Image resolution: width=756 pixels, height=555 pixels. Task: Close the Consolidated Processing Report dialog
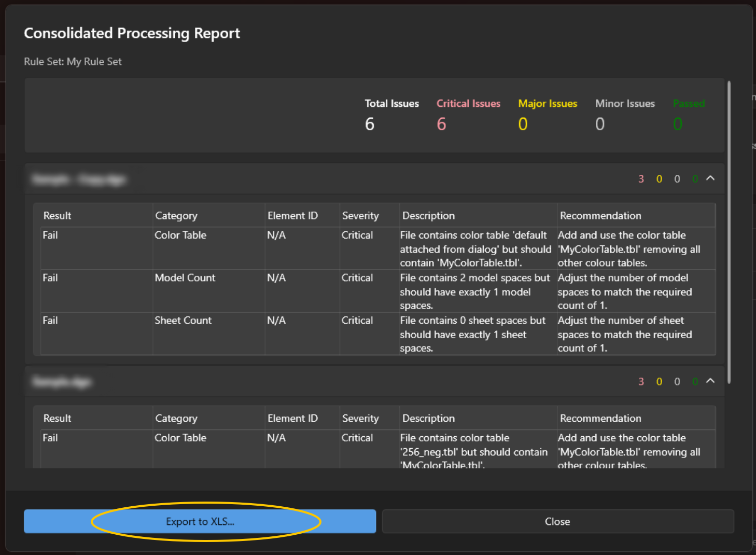(x=557, y=521)
